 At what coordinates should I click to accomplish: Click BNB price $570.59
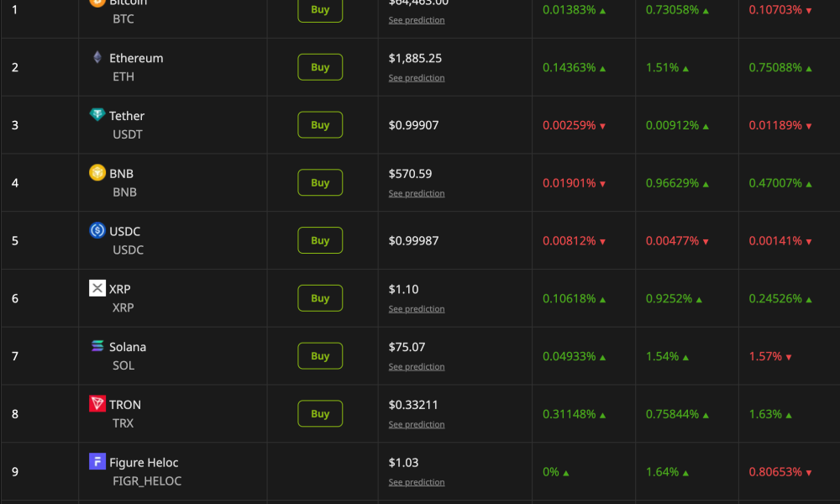[410, 174]
